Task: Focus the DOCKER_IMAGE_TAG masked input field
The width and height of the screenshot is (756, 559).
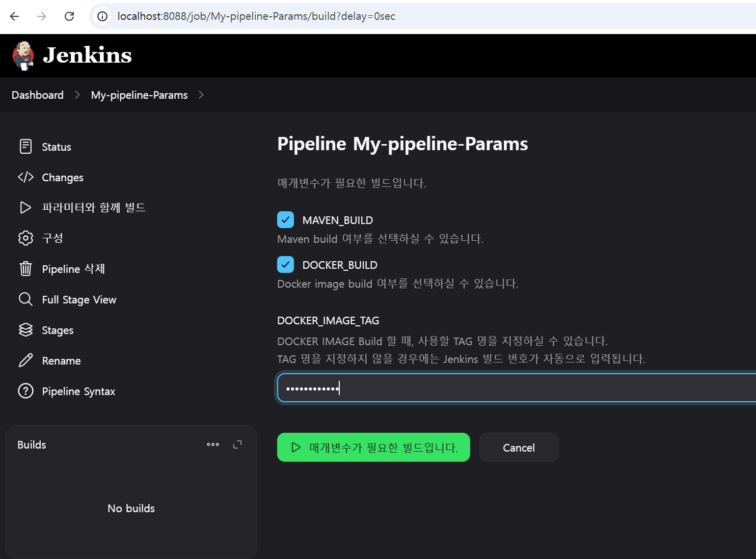Action: [517, 388]
